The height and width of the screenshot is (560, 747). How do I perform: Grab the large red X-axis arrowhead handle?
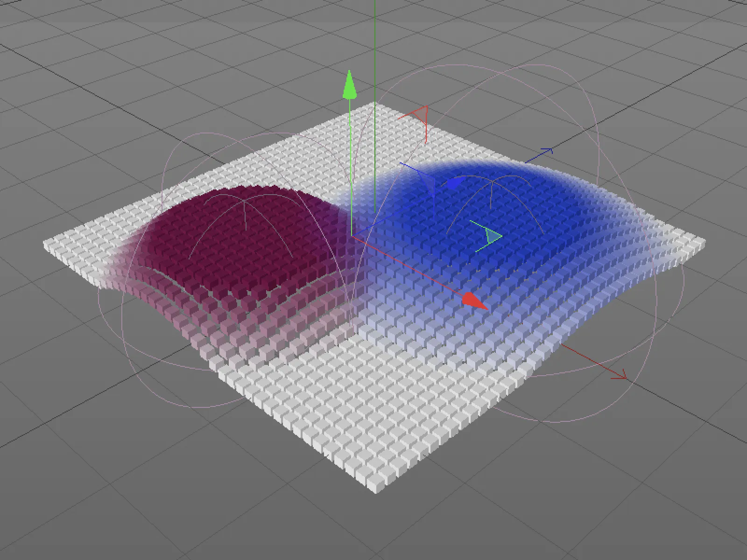[x=474, y=301]
